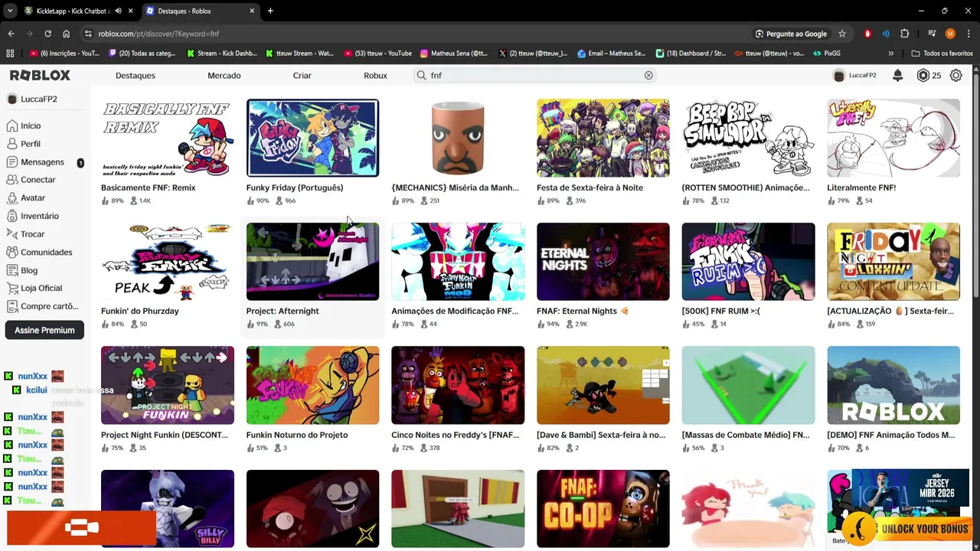Open the Friday Night Bloxxin thumbnail
This screenshot has width=980, height=551.
click(893, 262)
